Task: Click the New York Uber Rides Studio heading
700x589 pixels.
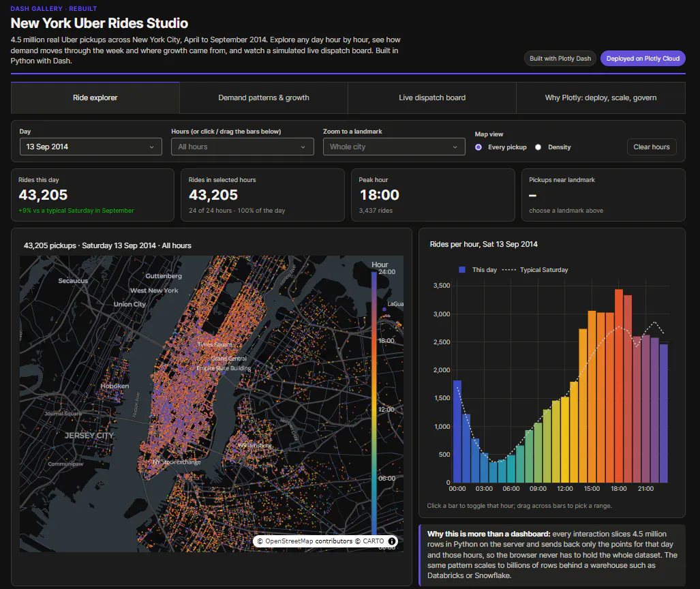Action: pyautogui.click(x=99, y=23)
